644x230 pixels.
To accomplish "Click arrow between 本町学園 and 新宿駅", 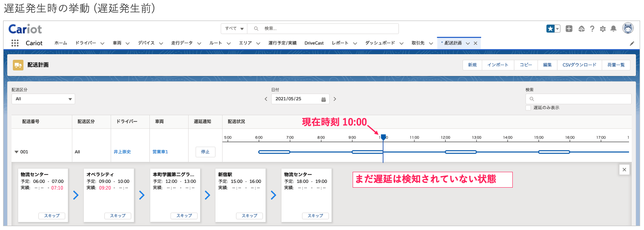I will tap(207, 195).
